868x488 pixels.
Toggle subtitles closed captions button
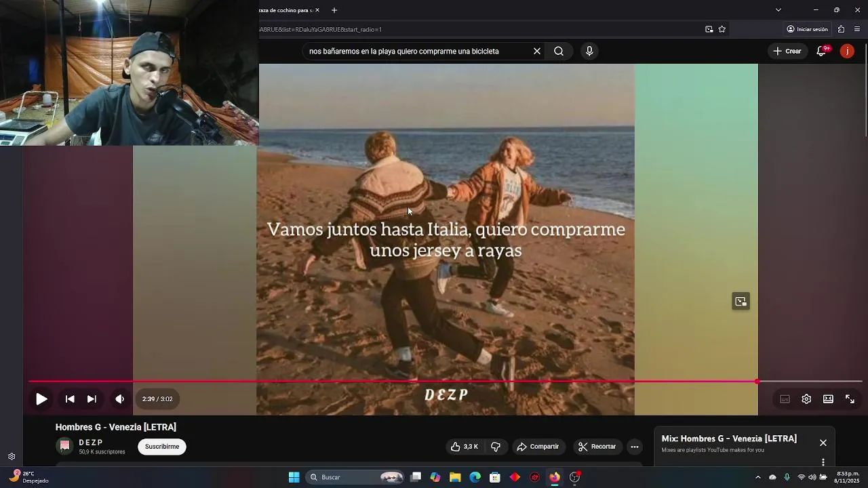pyautogui.click(x=785, y=399)
